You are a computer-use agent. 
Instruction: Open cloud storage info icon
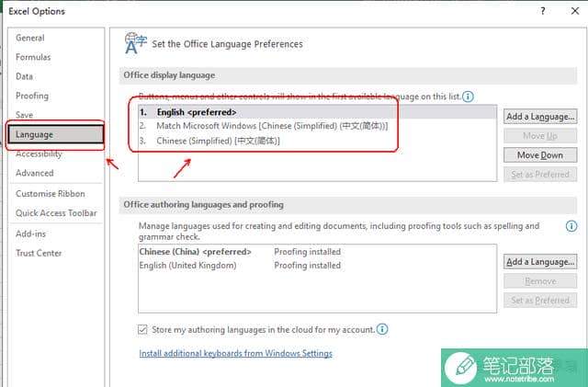pyautogui.click(x=382, y=329)
